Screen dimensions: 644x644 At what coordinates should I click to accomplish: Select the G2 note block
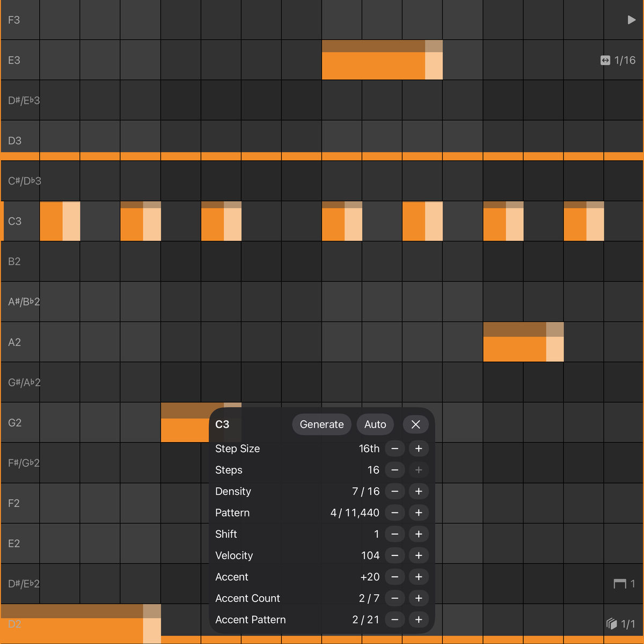coord(185,422)
